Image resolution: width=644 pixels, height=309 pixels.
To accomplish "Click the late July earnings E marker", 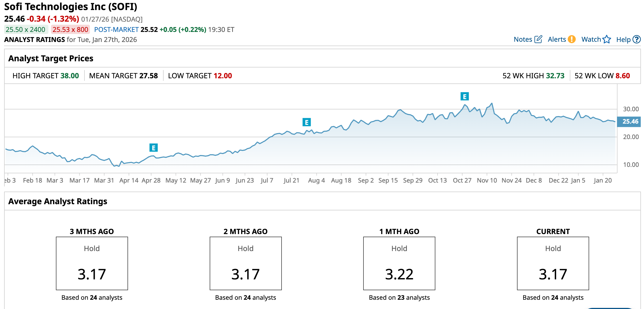I will (307, 122).
